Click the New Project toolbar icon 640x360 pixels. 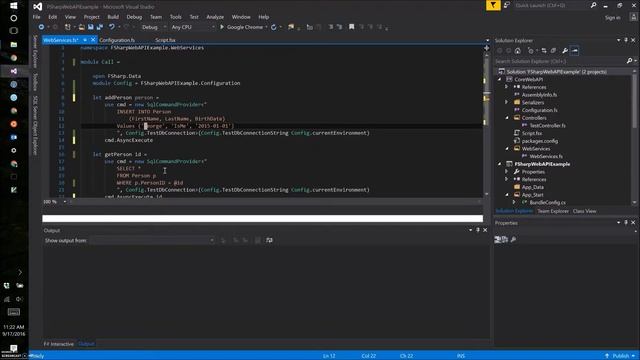pyautogui.click(x=68, y=27)
